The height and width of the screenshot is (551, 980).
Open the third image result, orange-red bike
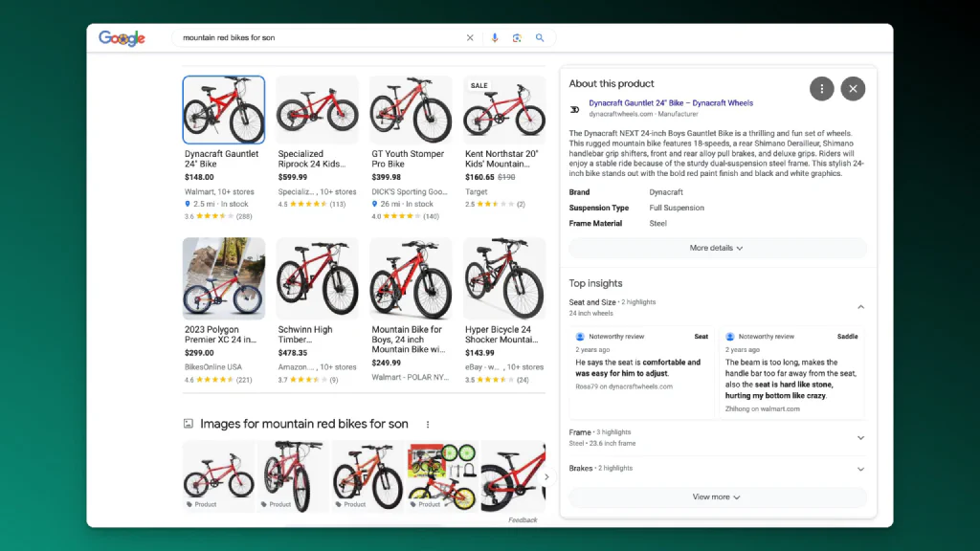[367, 476]
